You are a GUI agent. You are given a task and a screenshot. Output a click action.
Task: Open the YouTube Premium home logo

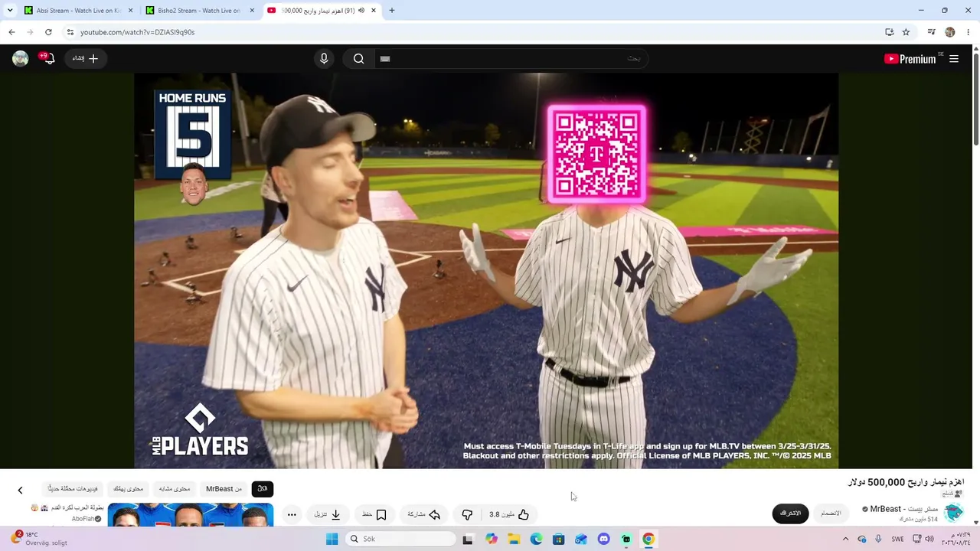[x=910, y=59]
